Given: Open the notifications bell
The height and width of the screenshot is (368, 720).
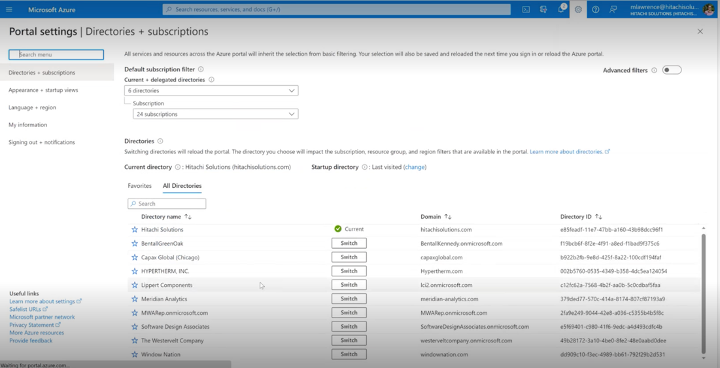Looking at the screenshot, I should click(x=561, y=9).
